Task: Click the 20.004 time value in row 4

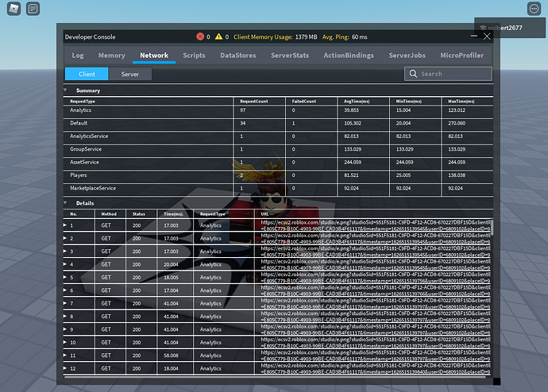Action: pyautogui.click(x=171, y=264)
